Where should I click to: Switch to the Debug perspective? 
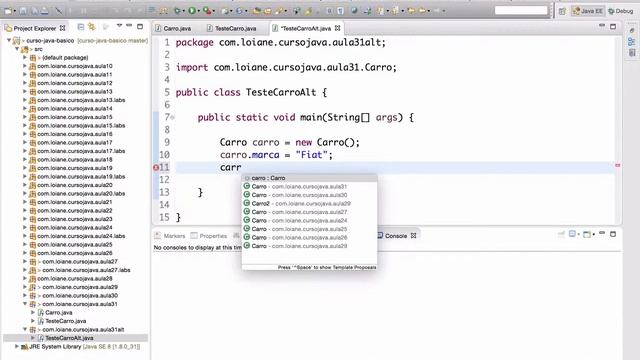click(621, 11)
